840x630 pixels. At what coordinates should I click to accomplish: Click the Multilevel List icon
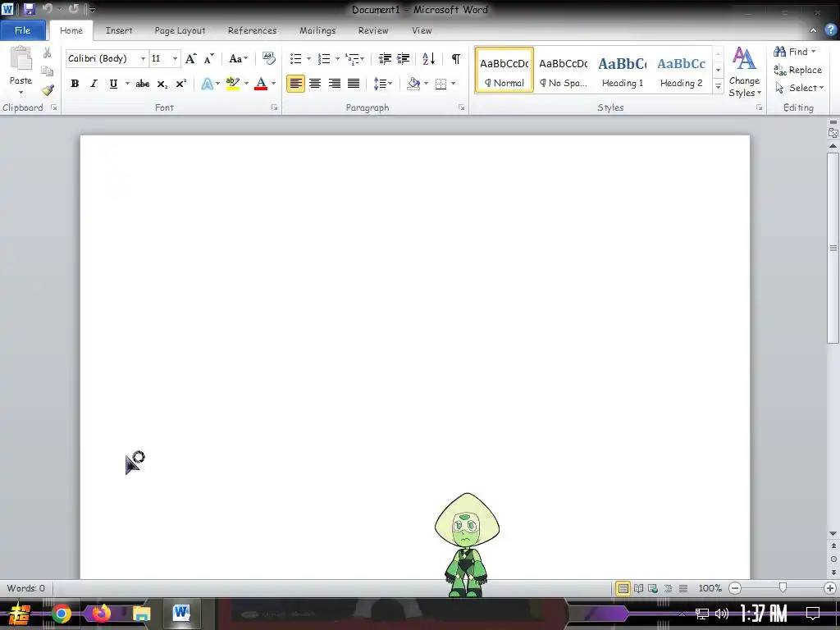tap(352, 58)
